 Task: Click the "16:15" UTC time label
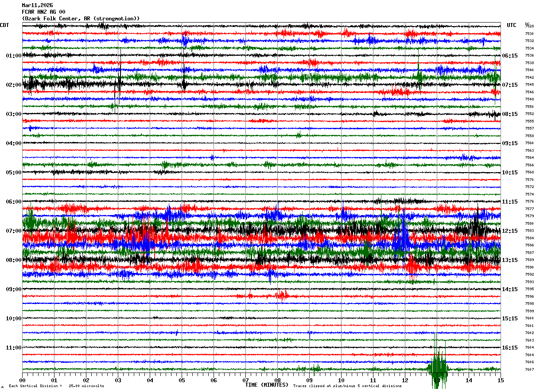click(x=510, y=348)
